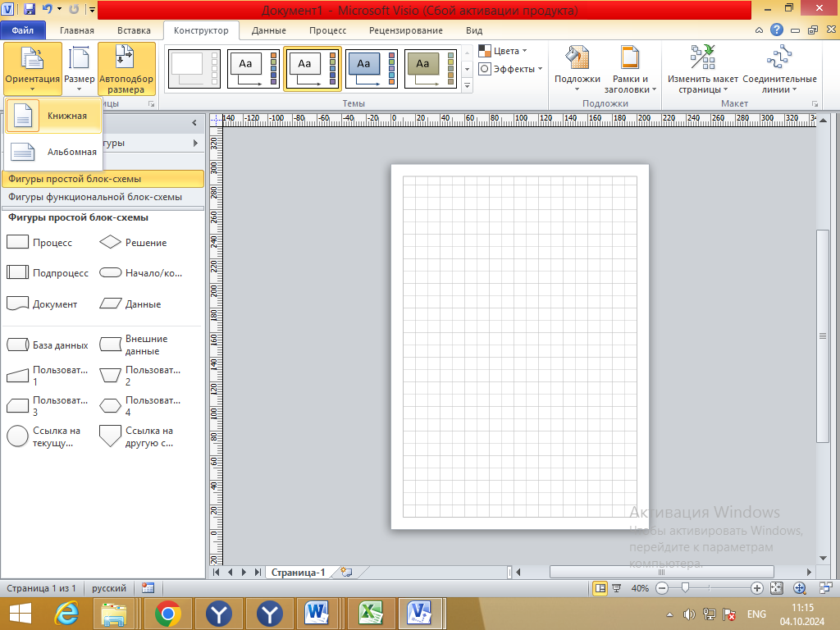840x630 pixels.
Task: Open the Цвета theme colors dropdown
Action: (x=503, y=51)
